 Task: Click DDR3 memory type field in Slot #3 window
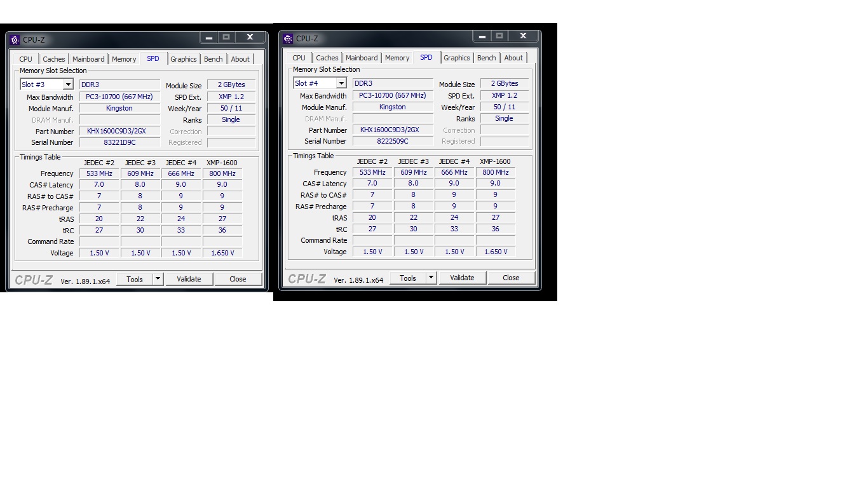click(119, 85)
